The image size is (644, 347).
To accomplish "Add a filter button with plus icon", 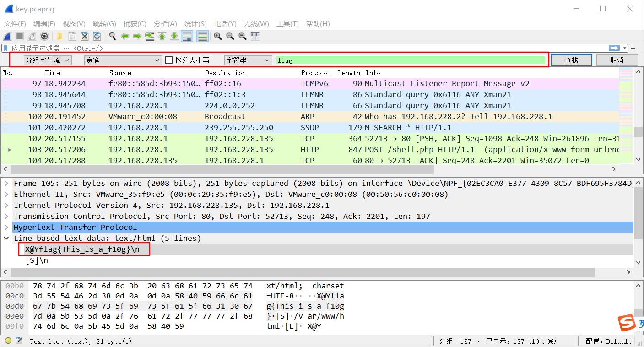I will click(x=633, y=49).
